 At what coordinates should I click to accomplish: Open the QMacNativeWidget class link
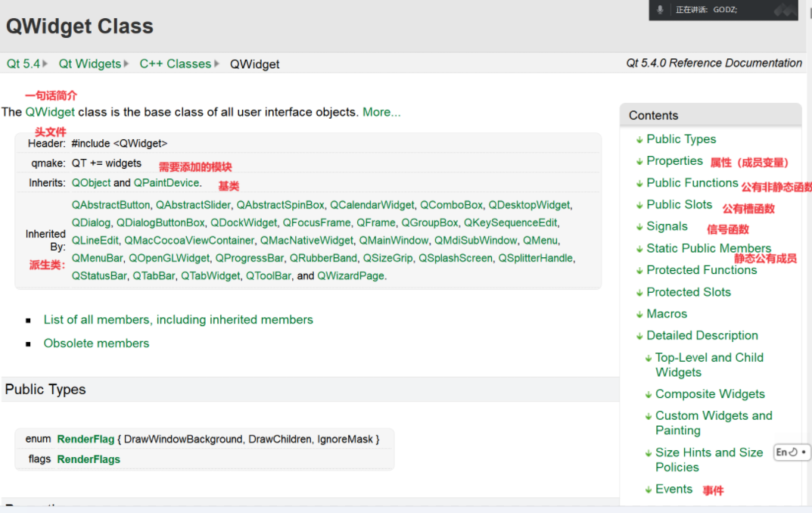(x=306, y=240)
